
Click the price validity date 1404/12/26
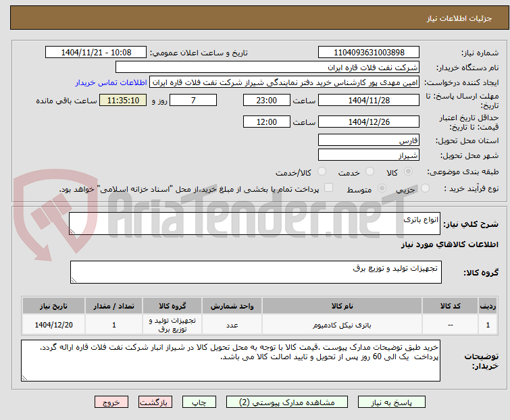pyautogui.click(x=369, y=122)
